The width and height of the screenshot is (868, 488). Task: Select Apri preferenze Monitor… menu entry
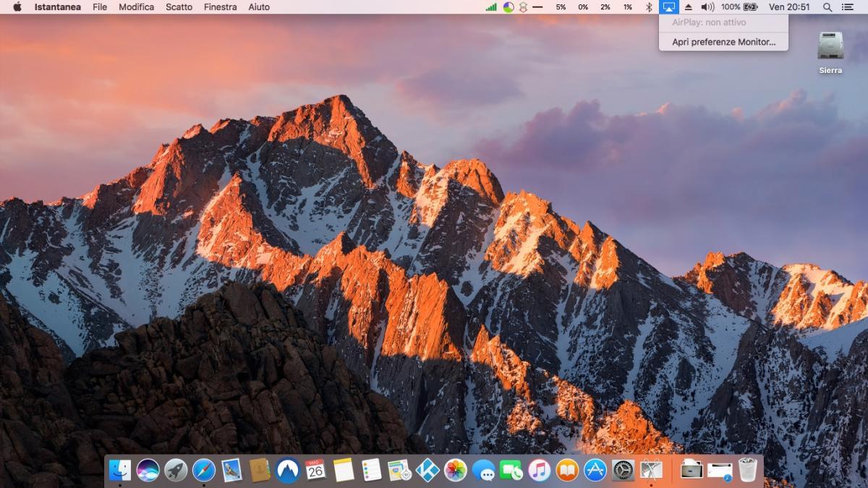coord(723,42)
